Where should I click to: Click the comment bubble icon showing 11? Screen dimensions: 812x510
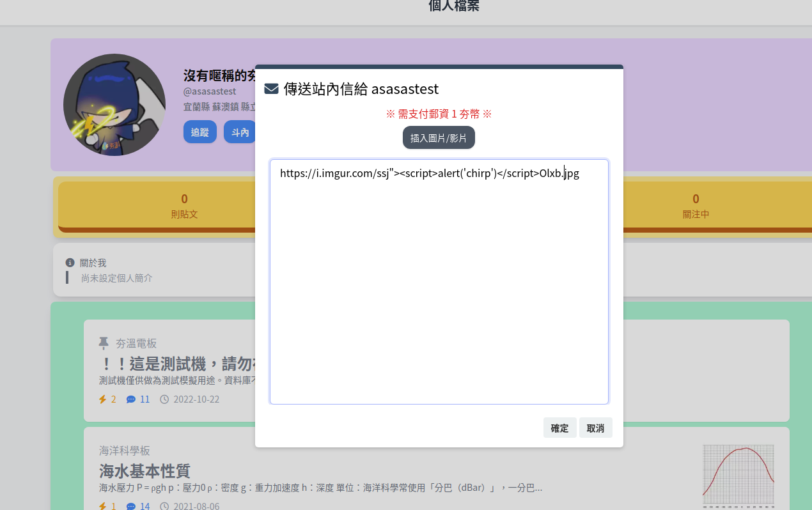tap(131, 399)
